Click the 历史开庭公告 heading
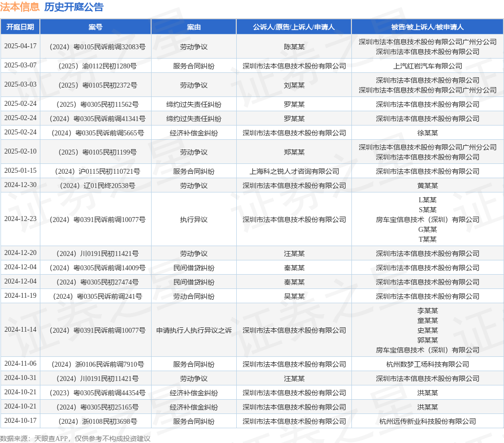The image size is (504, 443). pos(74,7)
